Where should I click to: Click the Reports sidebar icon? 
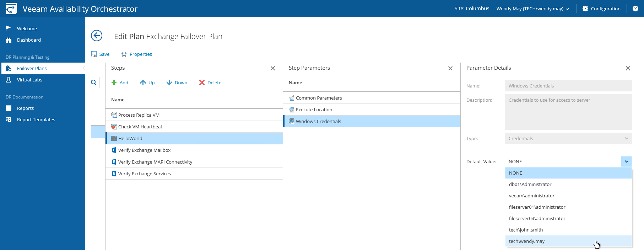point(9,108)
